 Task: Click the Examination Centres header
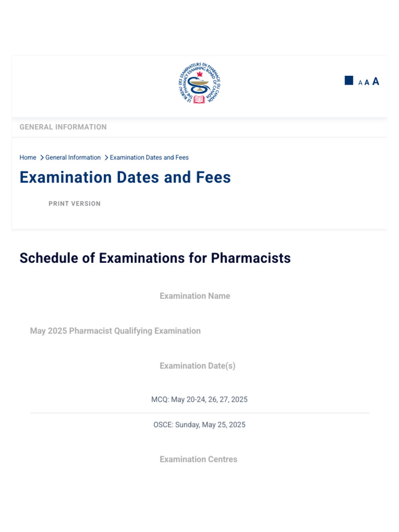point(198,459)
